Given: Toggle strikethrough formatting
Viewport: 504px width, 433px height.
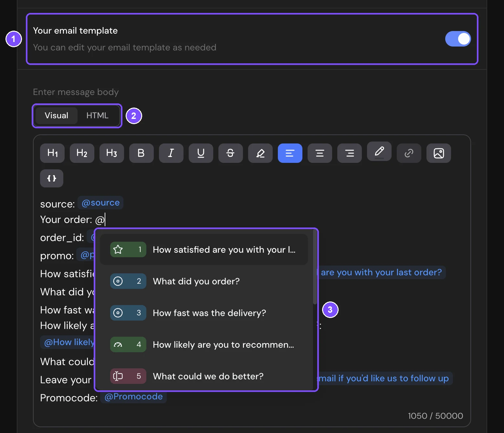Looking at the screenshot, I should point(231,153).
